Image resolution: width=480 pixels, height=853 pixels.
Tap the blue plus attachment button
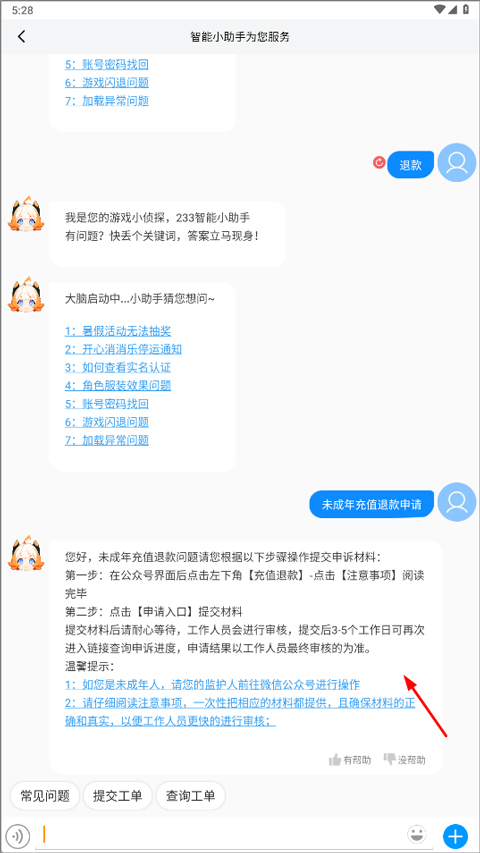click(x=455, y=835)
